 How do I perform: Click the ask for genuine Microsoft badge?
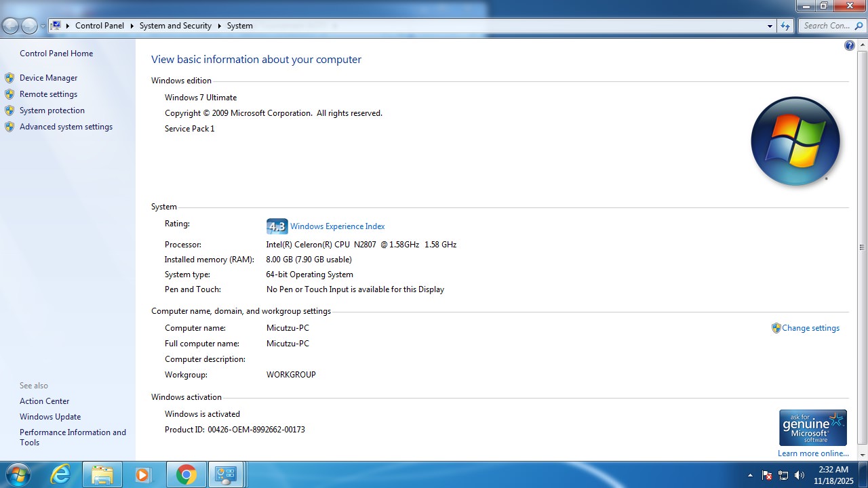812,428
